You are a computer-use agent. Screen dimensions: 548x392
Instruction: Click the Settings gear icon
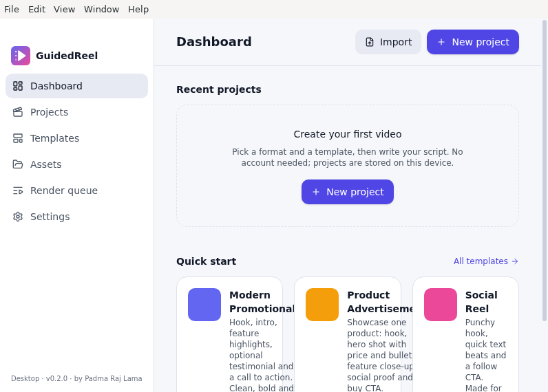pyautogui.click(x=18, y=217)
